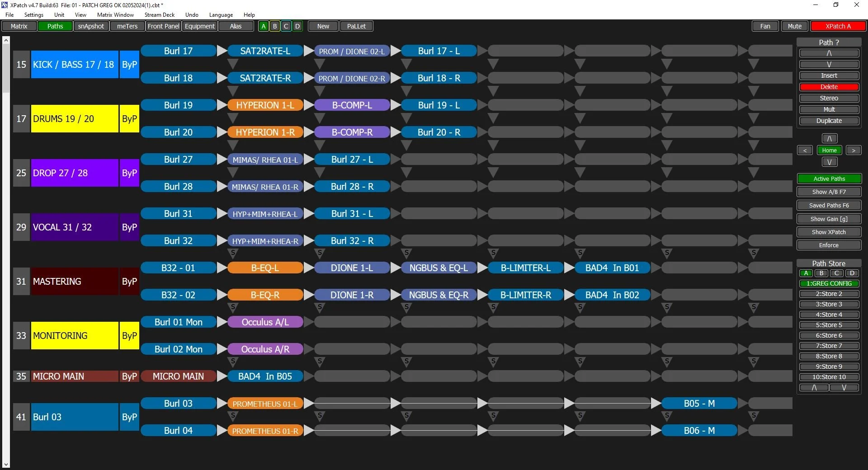Open the meTers panel
The width and height of the screenshot is (868, 470).
click(x=127, y=26)
